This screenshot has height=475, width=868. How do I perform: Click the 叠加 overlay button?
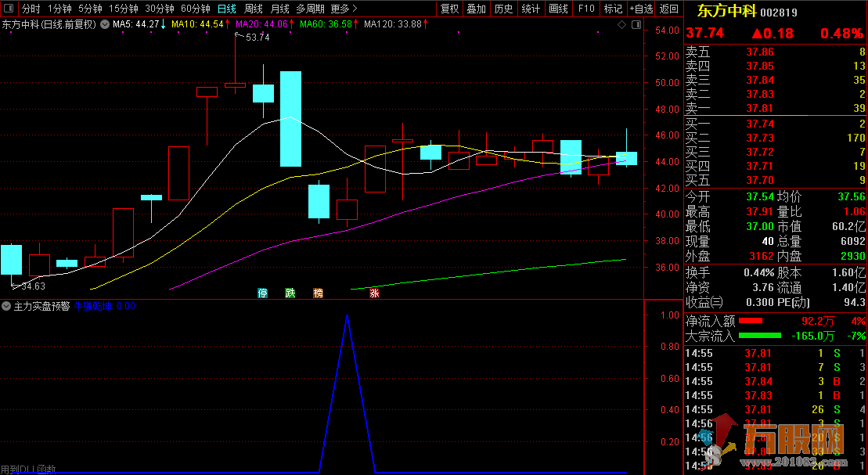pyautogui.click(x=476, y=9)
